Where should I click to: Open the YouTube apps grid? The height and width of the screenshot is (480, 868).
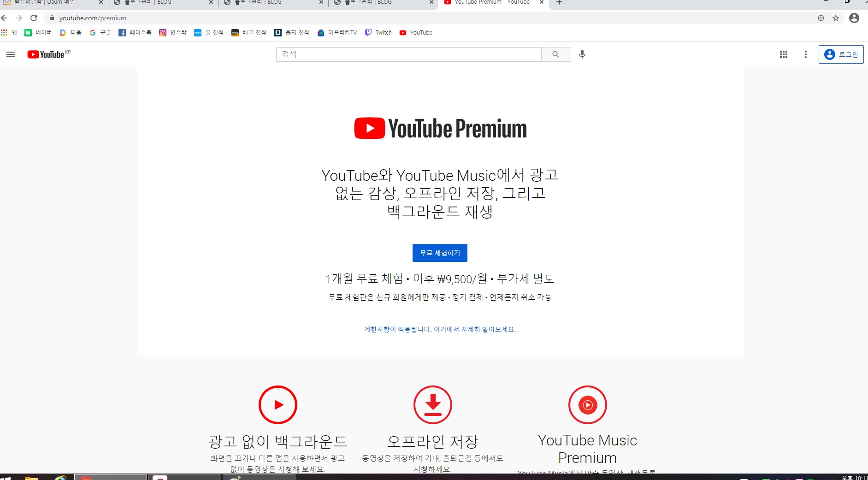pyautogui.click(x=784, y=54)
